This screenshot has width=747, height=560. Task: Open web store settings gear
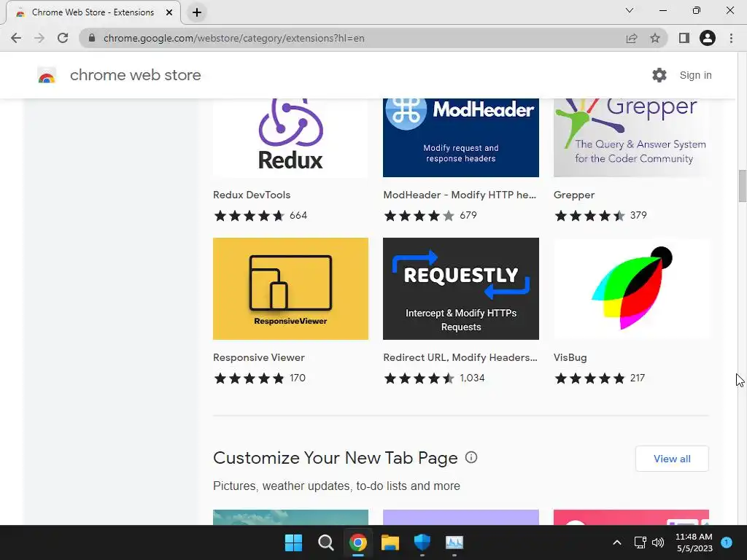[659, 75]
